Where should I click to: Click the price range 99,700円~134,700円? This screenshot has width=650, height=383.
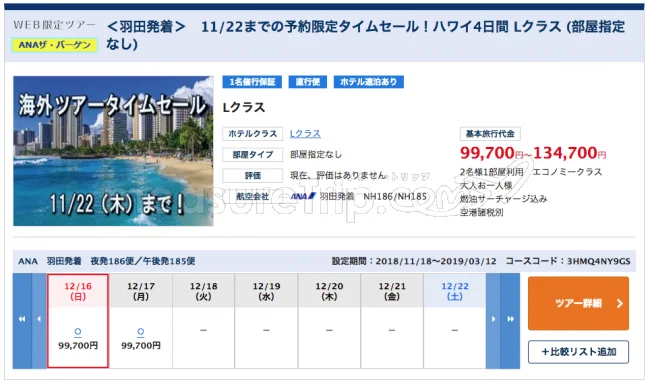533,153
